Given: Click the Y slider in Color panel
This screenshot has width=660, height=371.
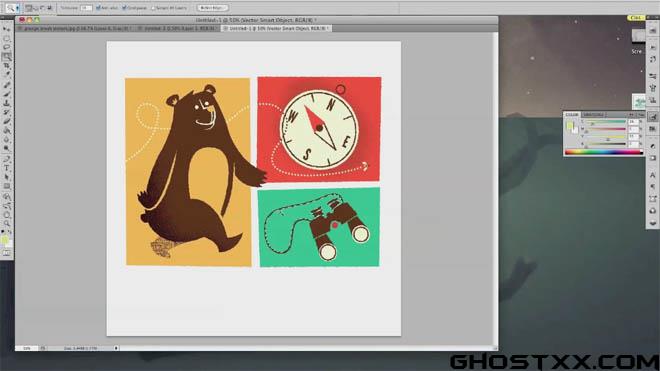Looking at the screenshot, I should pyautogui.click(x=605, y=138).
